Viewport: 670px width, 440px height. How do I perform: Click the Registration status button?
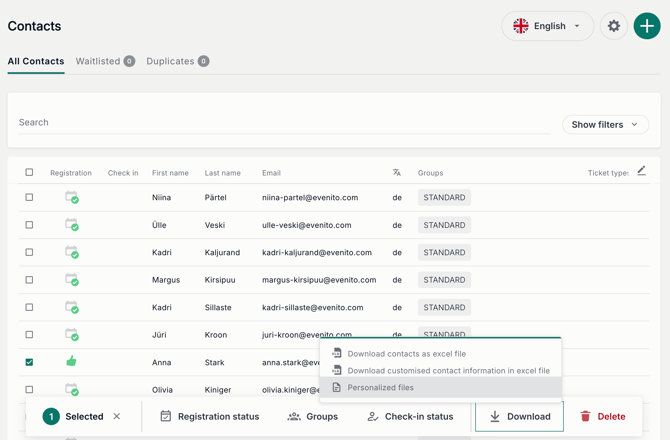pyautogui.click(x=209, y=416)
